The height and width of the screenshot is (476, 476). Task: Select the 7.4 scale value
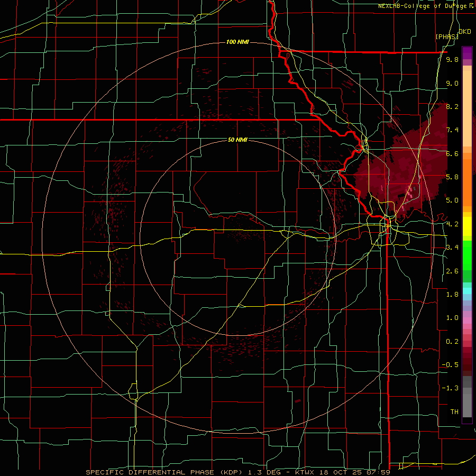coord(452,130)
